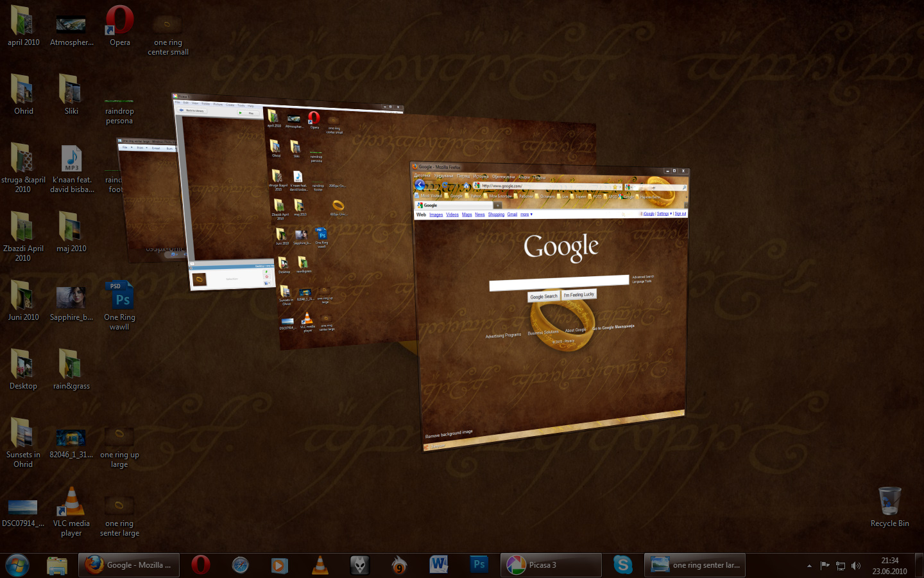924x578 pixels.
Task: Switch to Picasa 3 taskbar button
Action: [x=551, y=565]
